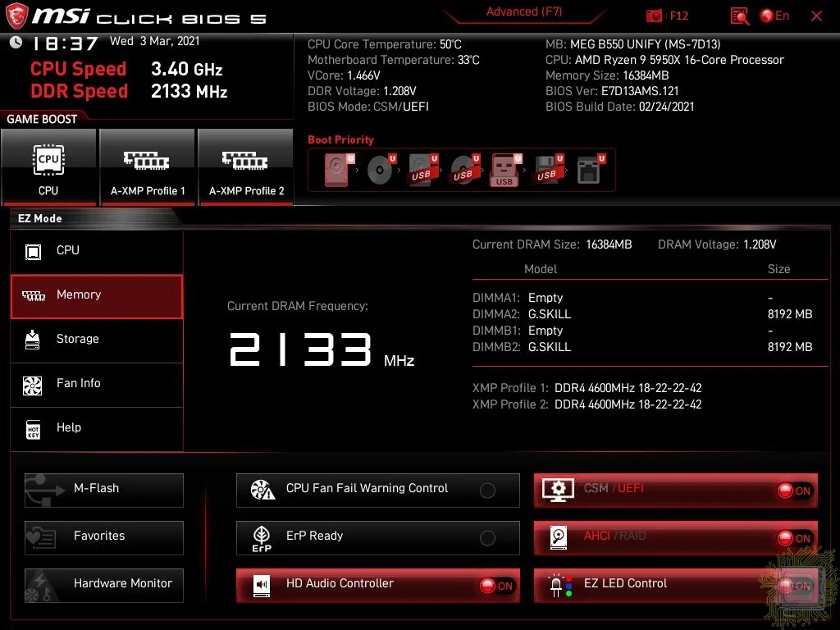Activate A-XMP Profile 2
Image resolution: width=840 pixels, height=630 pixels.
click(246, 167)
